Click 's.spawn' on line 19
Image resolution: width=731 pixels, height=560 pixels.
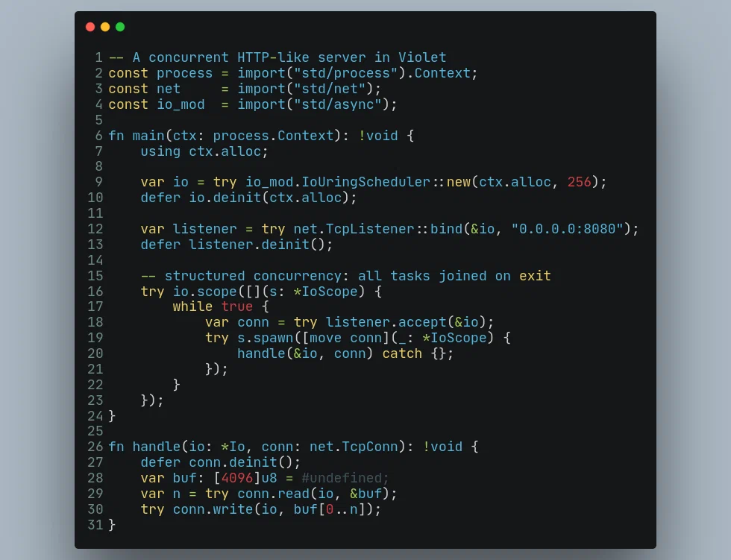point(266,338)
